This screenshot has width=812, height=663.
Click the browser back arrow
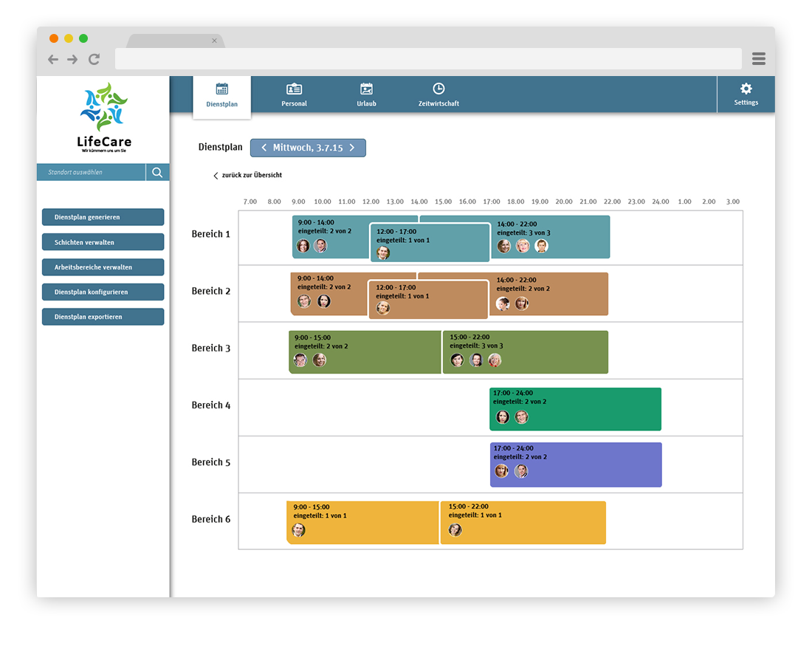click(53, 59)
